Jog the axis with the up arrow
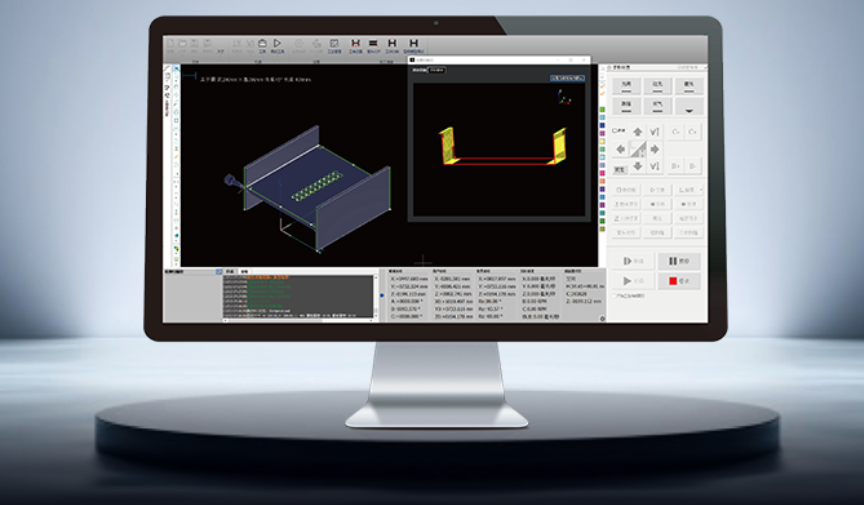The image size is (864, 505). tap(638, 132)
